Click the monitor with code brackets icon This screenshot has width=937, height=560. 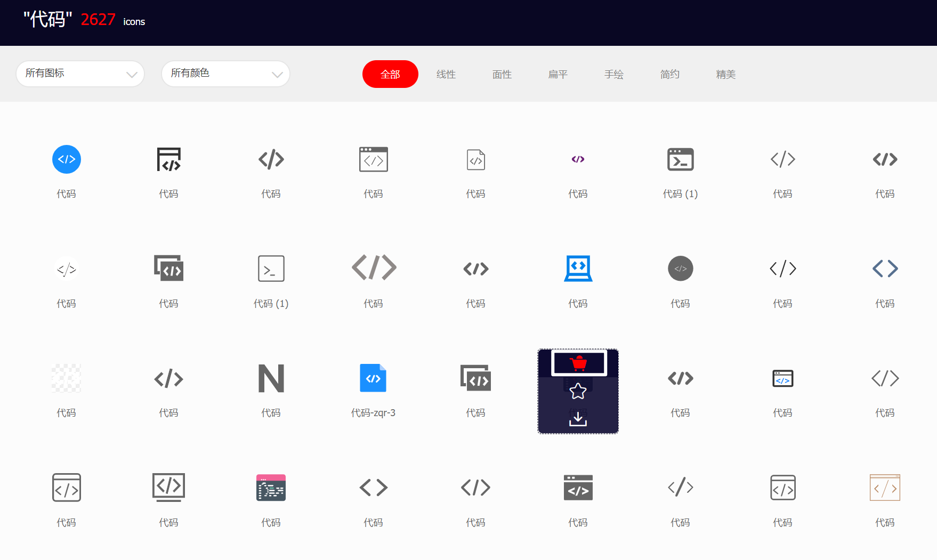[x=169, y=488]
